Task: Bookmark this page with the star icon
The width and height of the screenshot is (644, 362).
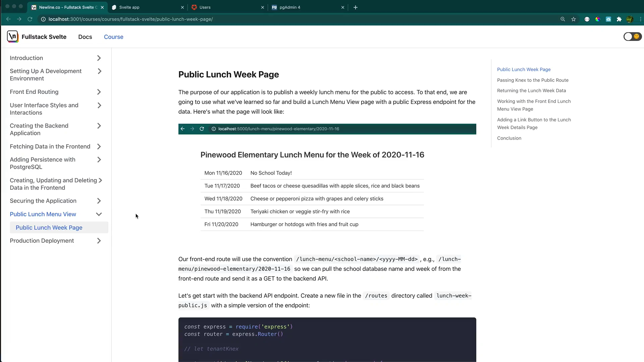Action: point(574,19)
